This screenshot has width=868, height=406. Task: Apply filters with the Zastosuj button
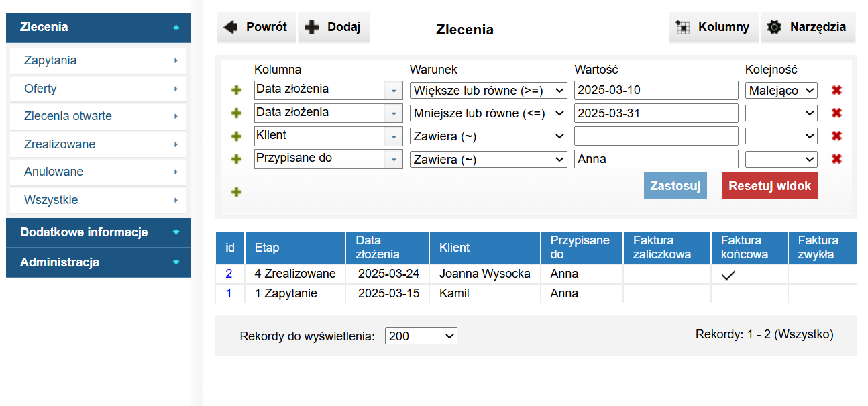(x=675, y=186)
